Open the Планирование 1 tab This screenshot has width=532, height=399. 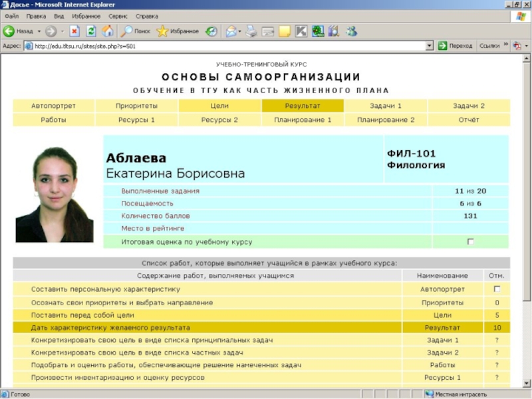pos(303,120)
